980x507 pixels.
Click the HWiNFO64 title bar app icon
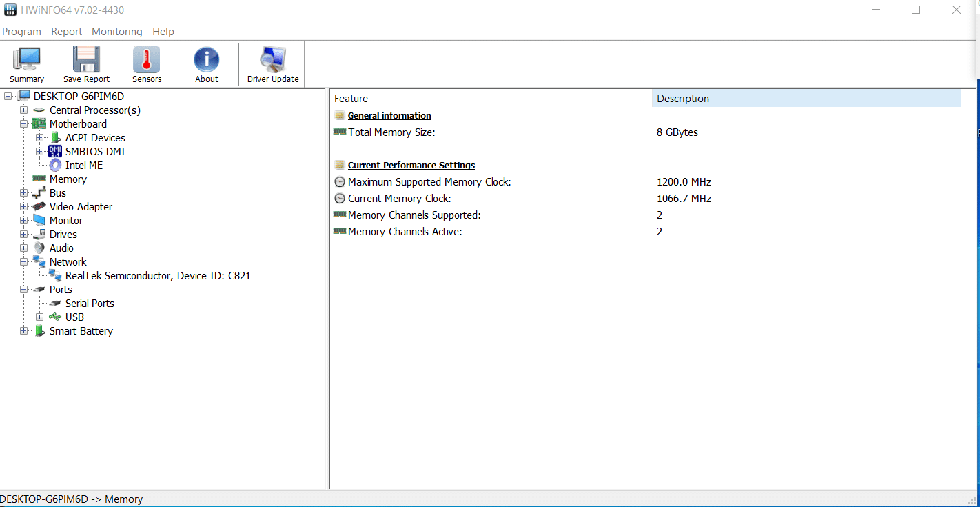(x=10, y=10)
